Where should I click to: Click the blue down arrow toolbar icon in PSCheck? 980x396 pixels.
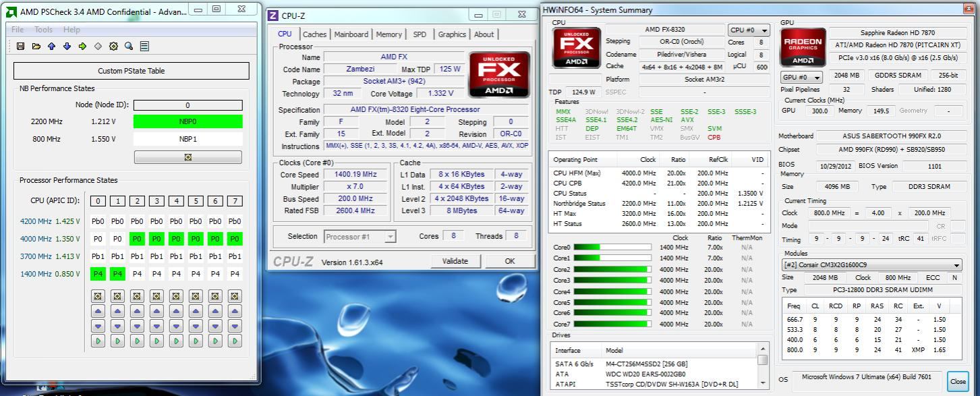[x=67, y=47]
